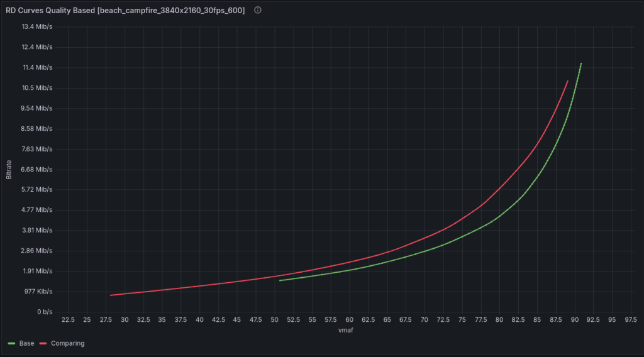Viewport: 644px width, 357px height.
Task: Toggle the Comparing series in the legend
Action: tap(68, 343)
